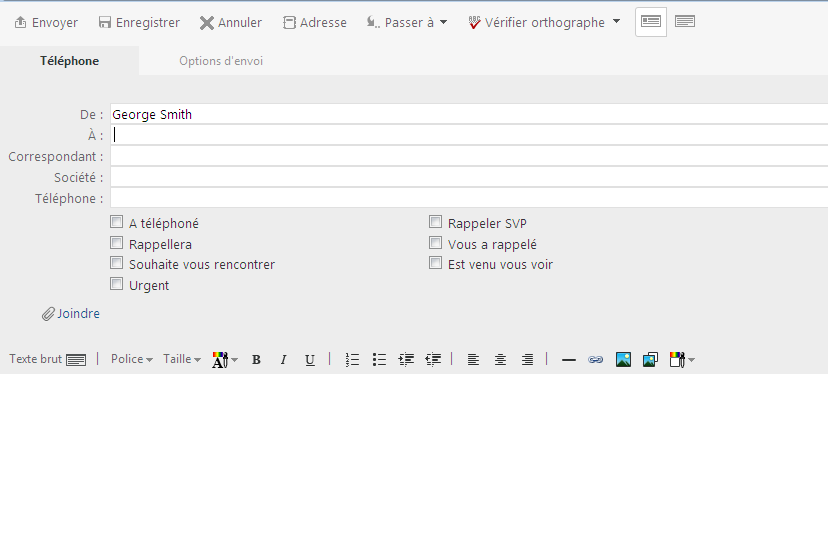Click the Téléphone number input field
The image size is (828, 548).
469,199
